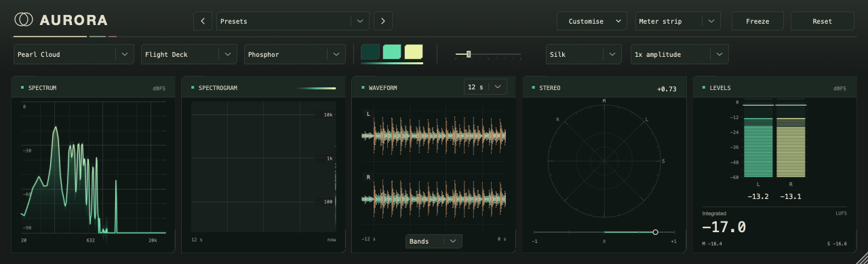Click the left channel level meter

click(x=758, y=139)
